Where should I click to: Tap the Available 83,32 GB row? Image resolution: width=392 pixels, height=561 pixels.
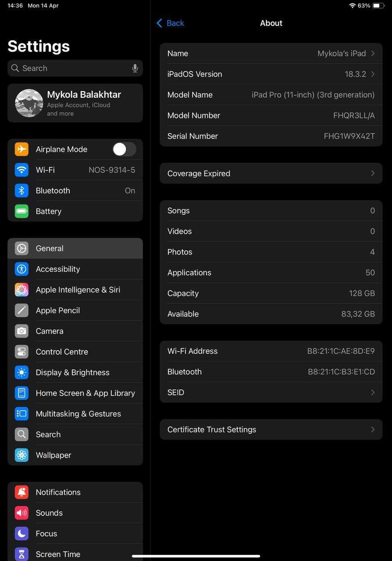(271, 314)
